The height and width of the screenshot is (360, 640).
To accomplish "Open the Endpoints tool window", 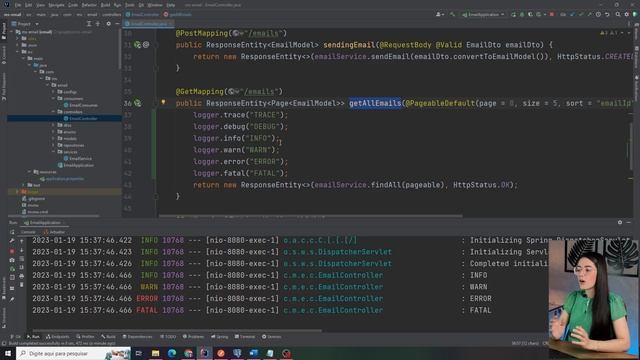I will [58, 337].
